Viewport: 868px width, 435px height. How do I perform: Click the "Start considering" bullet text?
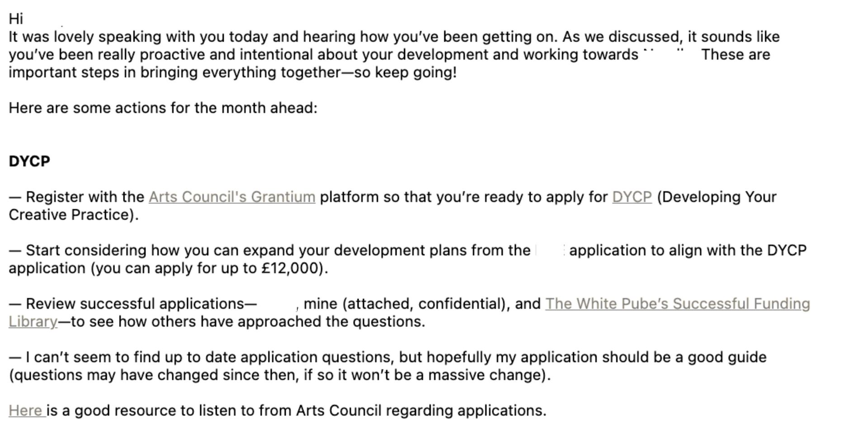[x=86, y=250]
